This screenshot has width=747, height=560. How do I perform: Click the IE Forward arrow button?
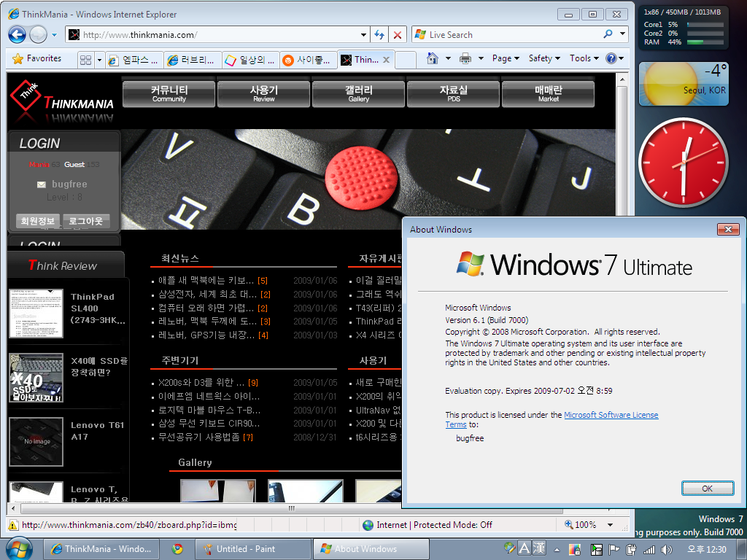pos(38,35)
